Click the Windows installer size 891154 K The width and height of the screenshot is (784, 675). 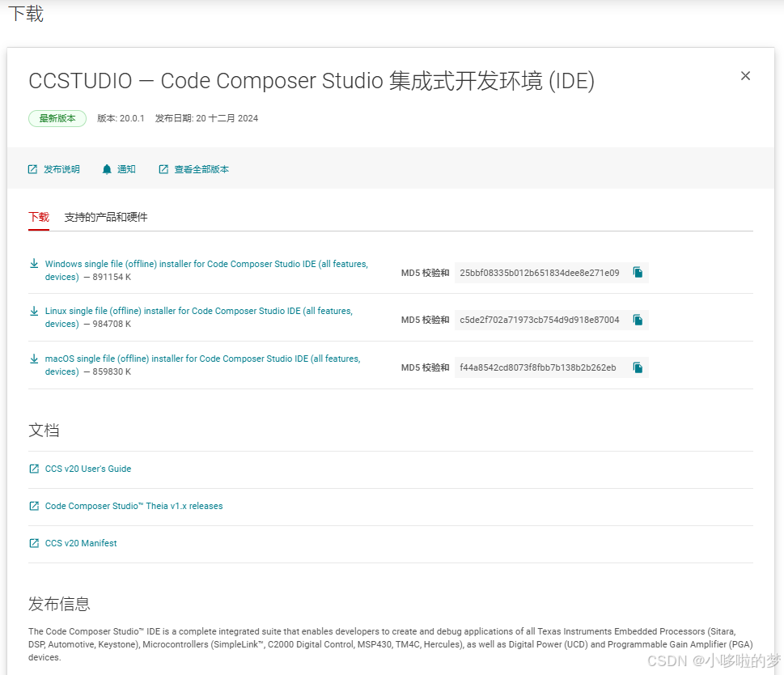(112, 277)
